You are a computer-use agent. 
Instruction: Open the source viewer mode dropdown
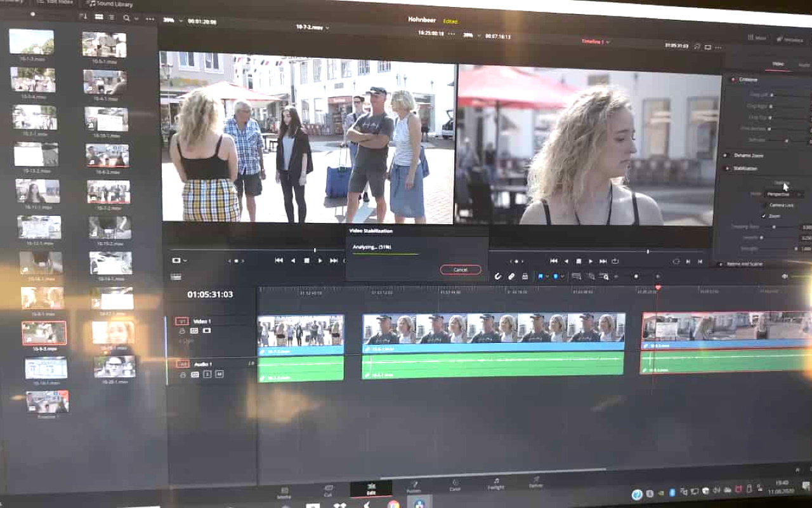pyautogui.click(x=180, y=260)
